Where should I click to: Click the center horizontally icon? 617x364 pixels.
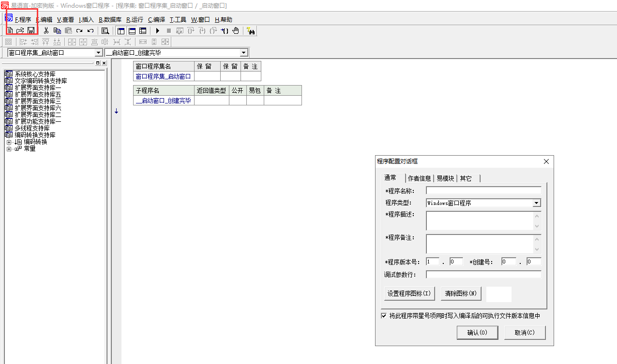(x=72, y=42)
